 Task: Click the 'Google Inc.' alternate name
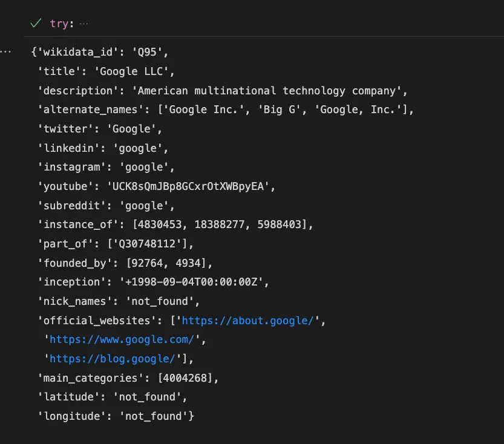coord(203,110)
